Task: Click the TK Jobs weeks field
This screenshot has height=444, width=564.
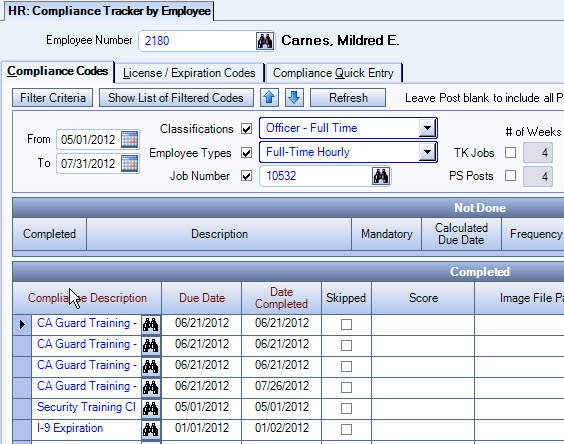Action: tap(538, 153)
